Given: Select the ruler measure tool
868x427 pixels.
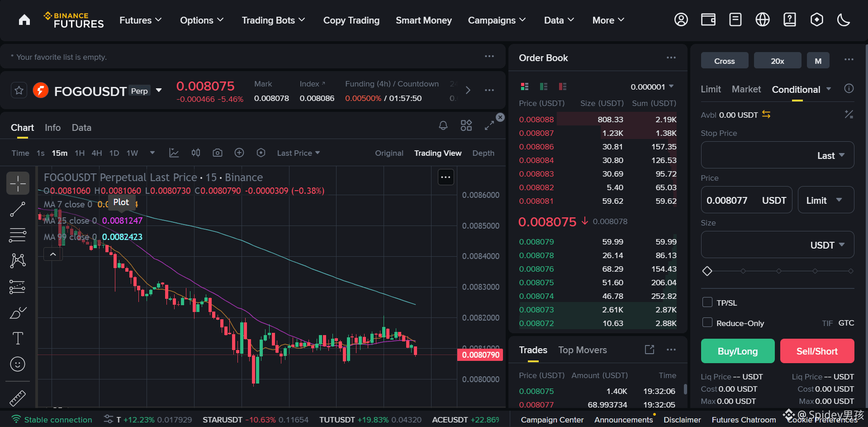Looking at the screenshot, I should coord(18,398).
